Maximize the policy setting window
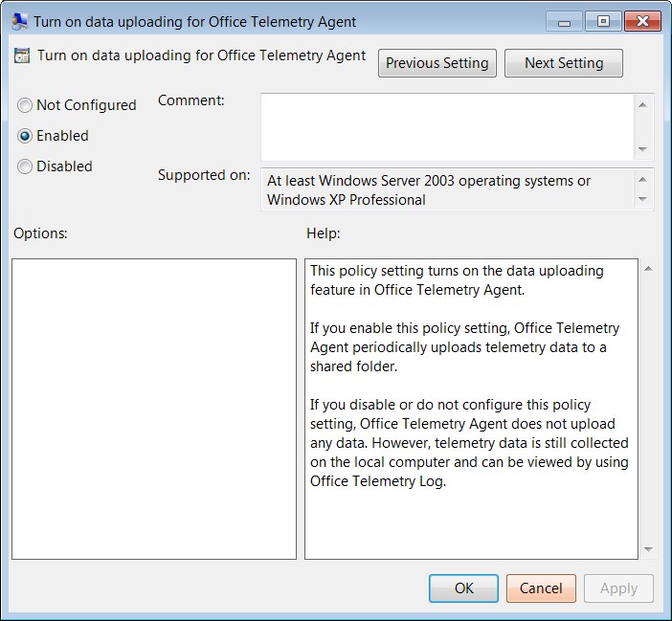 [x=603, y=21]
